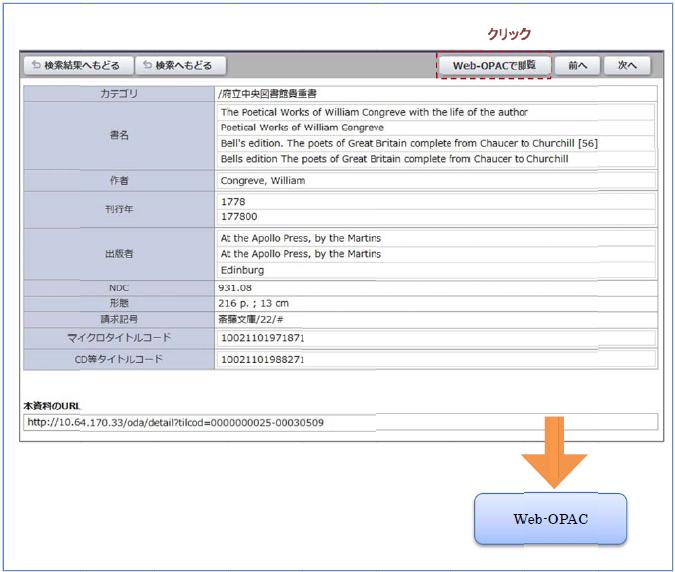This screenshot has height=572, width=675.
Task: Select the value '177800'
Action: 239,216
